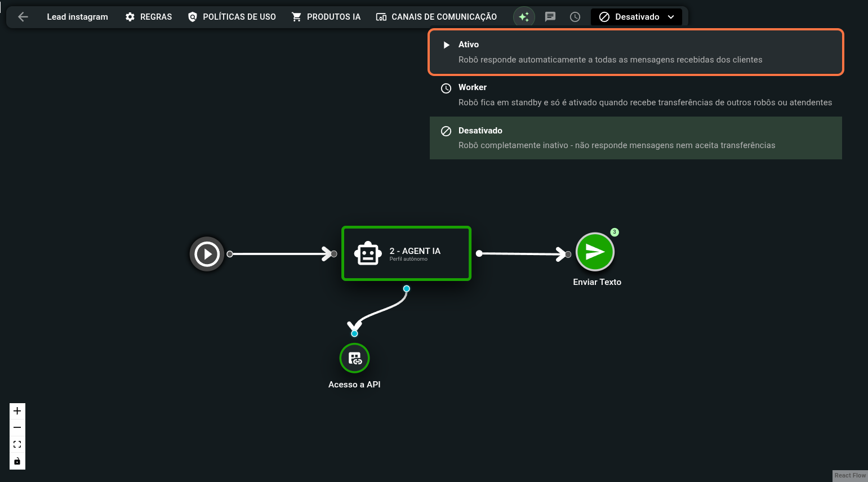The width and height of the screenshot is (868, 482).
Task: Select the flow start play node
Action: [x=207, y=254]
